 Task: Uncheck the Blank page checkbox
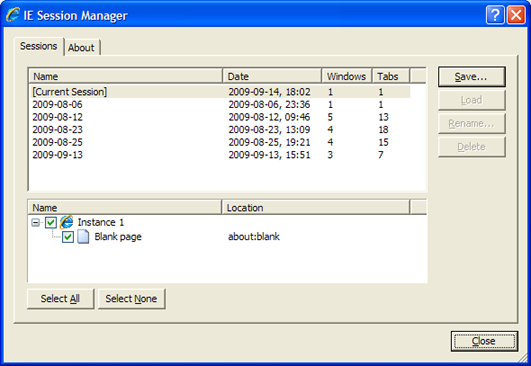(x=68, y=237)
